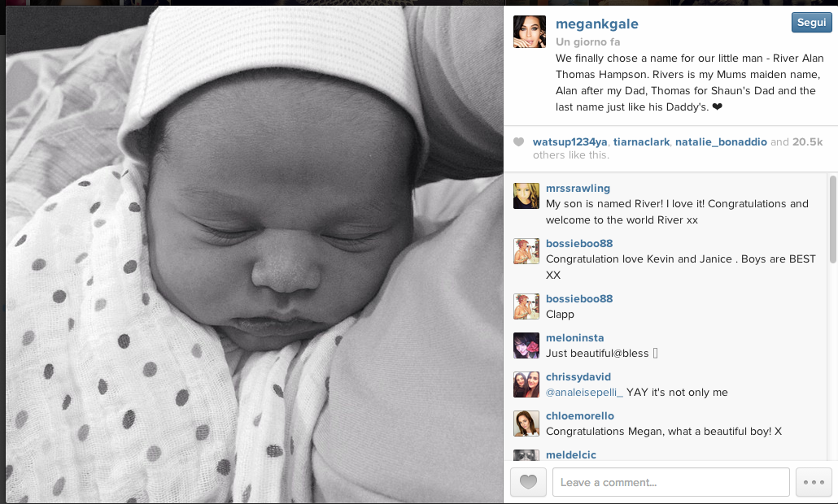Open chloemorello's avatar thumbnail

526,424
